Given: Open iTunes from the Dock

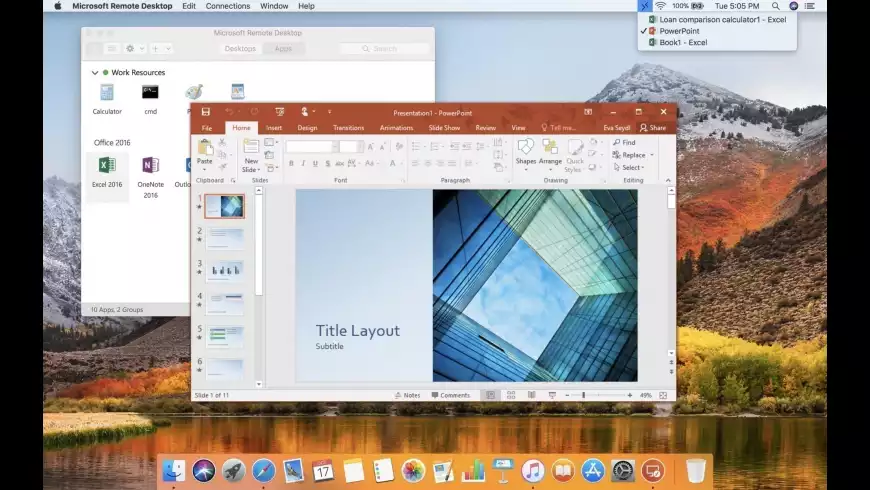Looking at the screenshot, I should [x=533, y=471].
